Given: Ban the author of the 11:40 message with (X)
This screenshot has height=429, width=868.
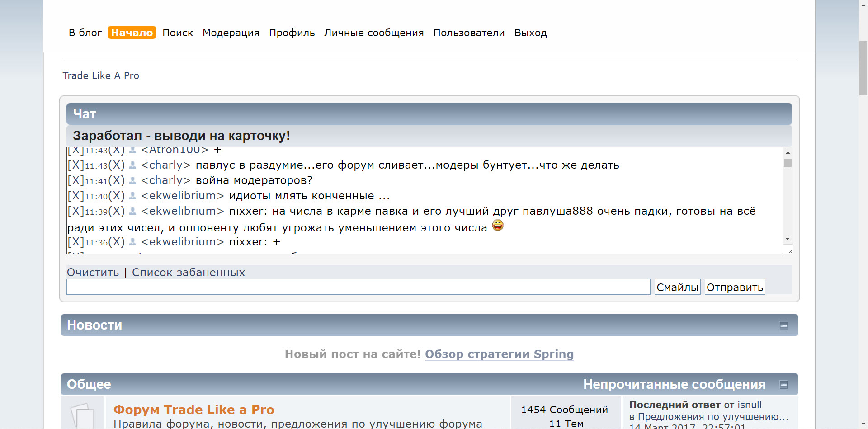Looking at the screenshot, I should point(117,196).
